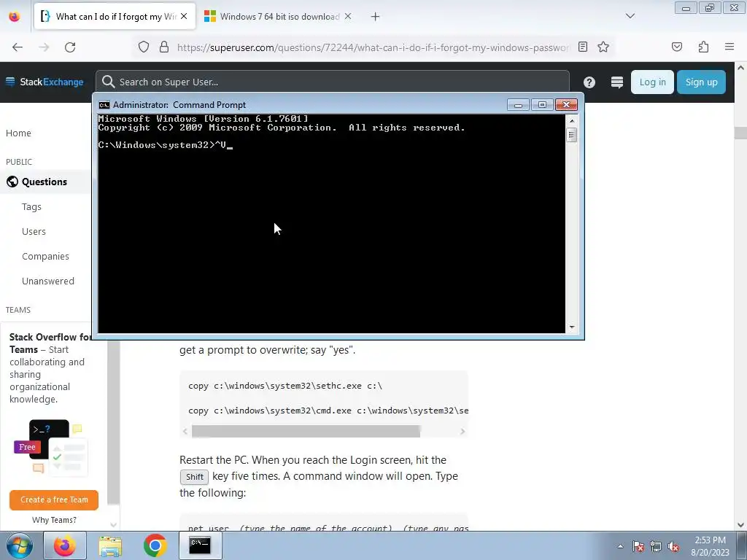
Task: Click the Shift key label in answer
Action: tap(194, 477)
